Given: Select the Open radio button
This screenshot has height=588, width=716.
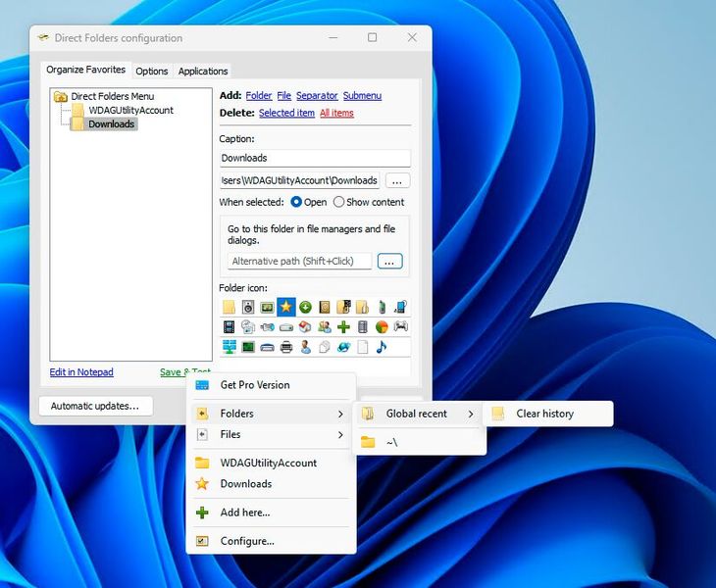Looking at the screenshot, I should point(296,202).
